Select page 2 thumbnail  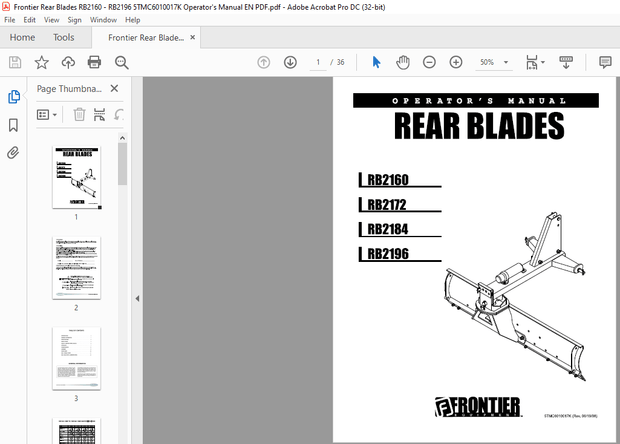[x=77, y=268]
